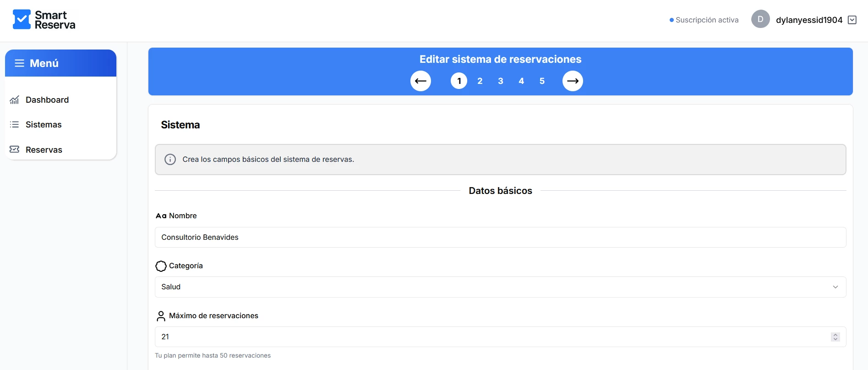Advance to next step with right arrow

click(x=573, y=81)
